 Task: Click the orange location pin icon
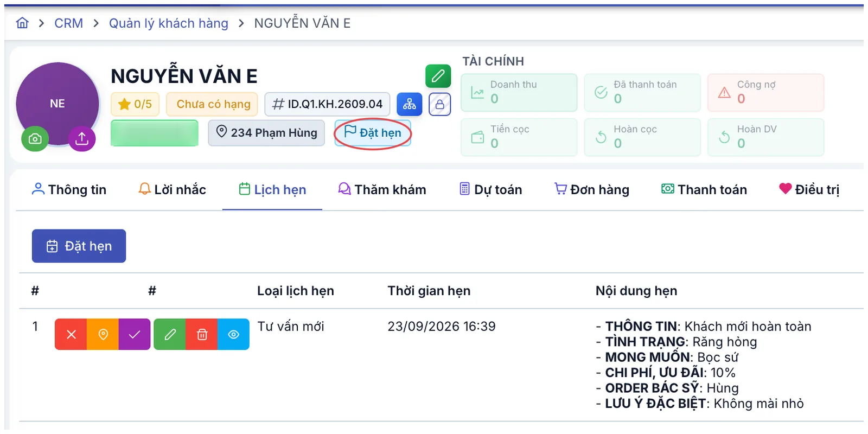[x=103, y=334]
